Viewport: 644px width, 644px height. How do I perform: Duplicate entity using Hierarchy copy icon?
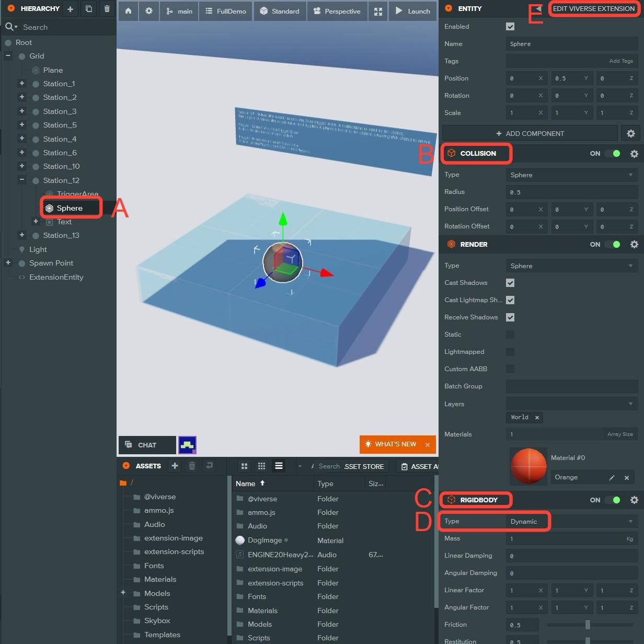(89, 9)
